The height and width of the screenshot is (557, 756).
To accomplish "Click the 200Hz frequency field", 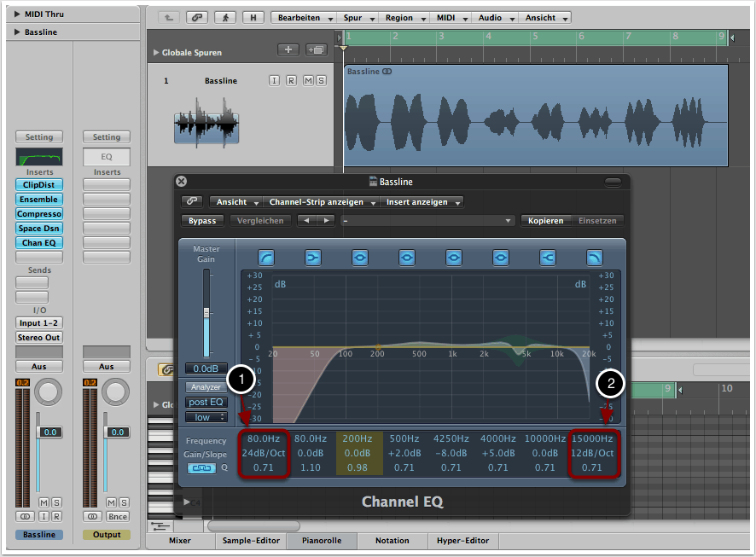I will pos(356,438).
